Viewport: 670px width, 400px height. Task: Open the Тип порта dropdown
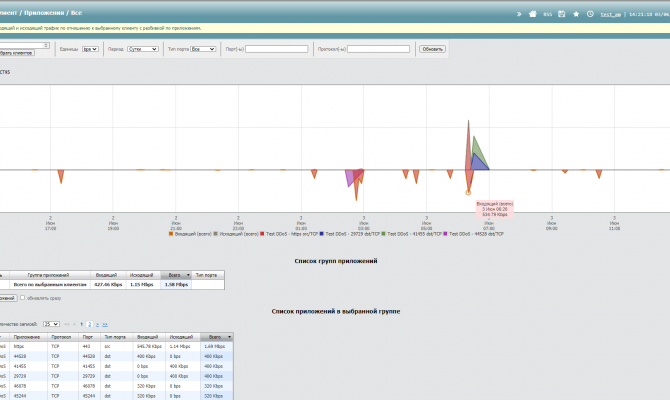pyautogui.click(x=202, y=48)
